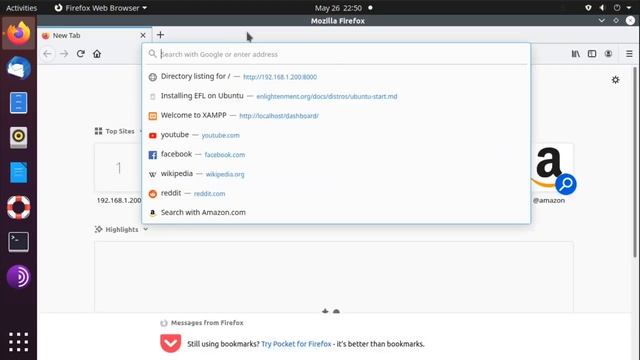The width and height of the screenshot is (640, 360).
Task: Click the Pocket logo icon
Action: click(171, 343)
